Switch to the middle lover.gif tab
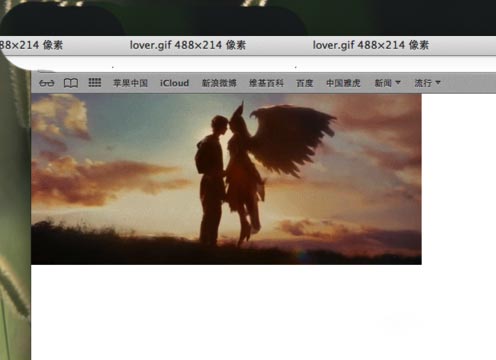This screenshot has width=496, height=360. pyautogui.click(x=188, y=45)
